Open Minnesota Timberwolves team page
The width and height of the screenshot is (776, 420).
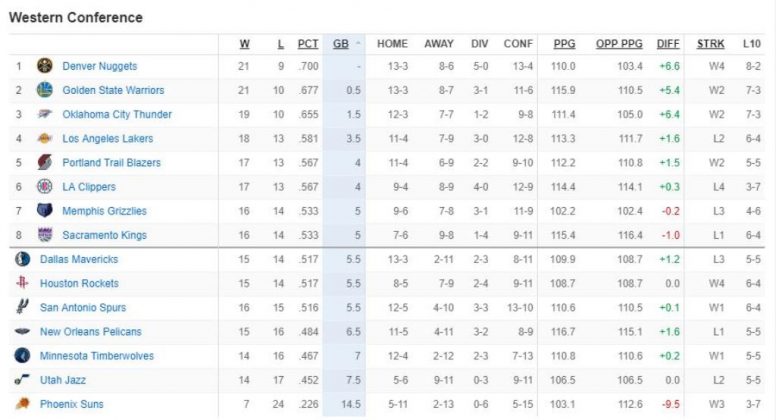click(97, 356)
